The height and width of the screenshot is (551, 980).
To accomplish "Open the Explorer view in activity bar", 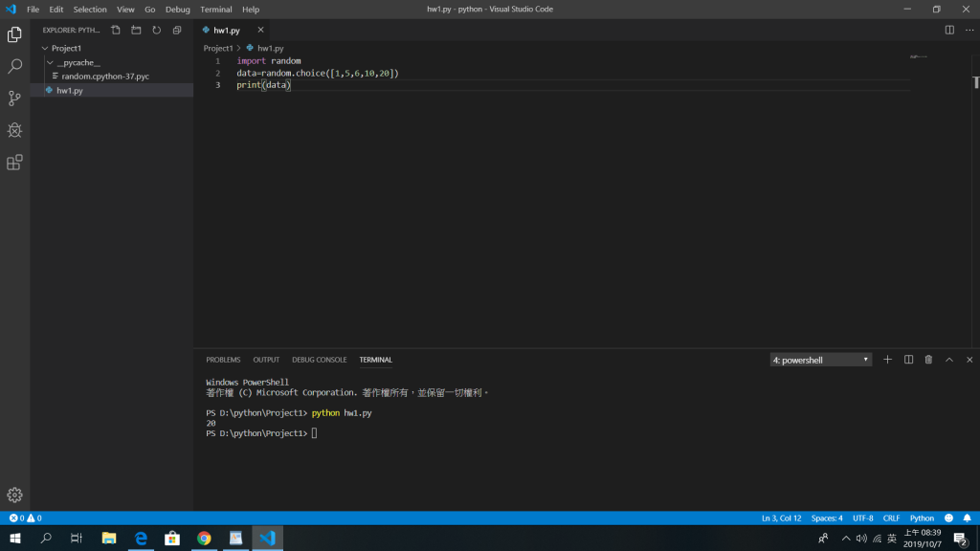I will 14,34.
